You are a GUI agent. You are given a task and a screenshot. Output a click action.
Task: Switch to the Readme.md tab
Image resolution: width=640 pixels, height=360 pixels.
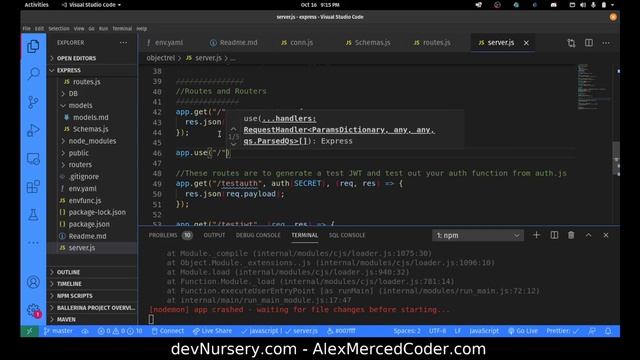click(233, 42)
